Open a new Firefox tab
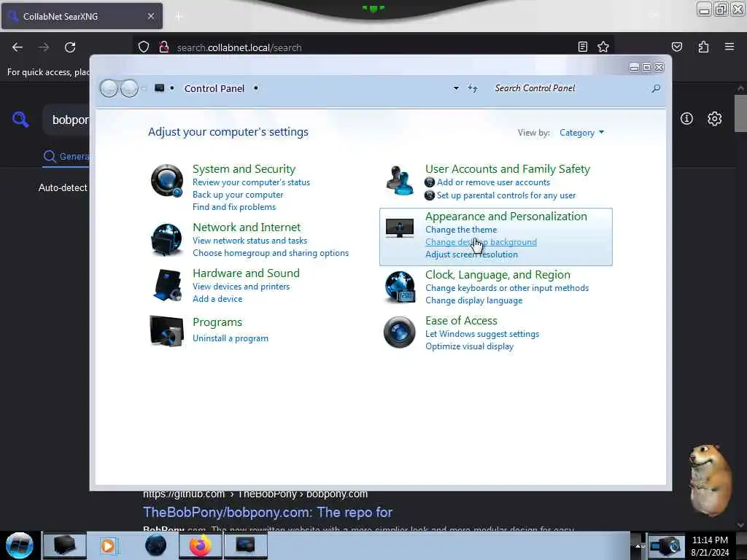Screen dimensions: 747x560 tap(179, 17)
